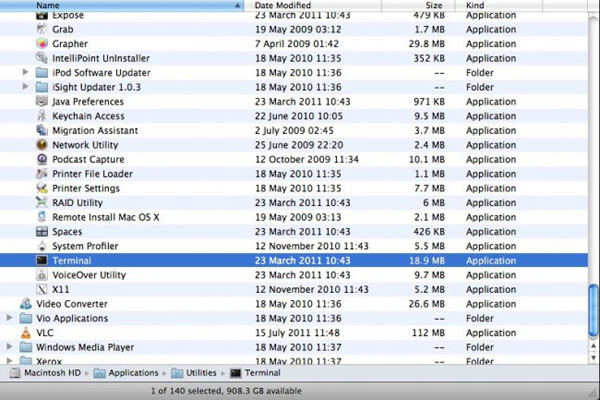The width and height of the screenshot is (600, 400).
Task: Click the scrollbar down arrow
Action: pyautogui.click(x=593, y=358)
